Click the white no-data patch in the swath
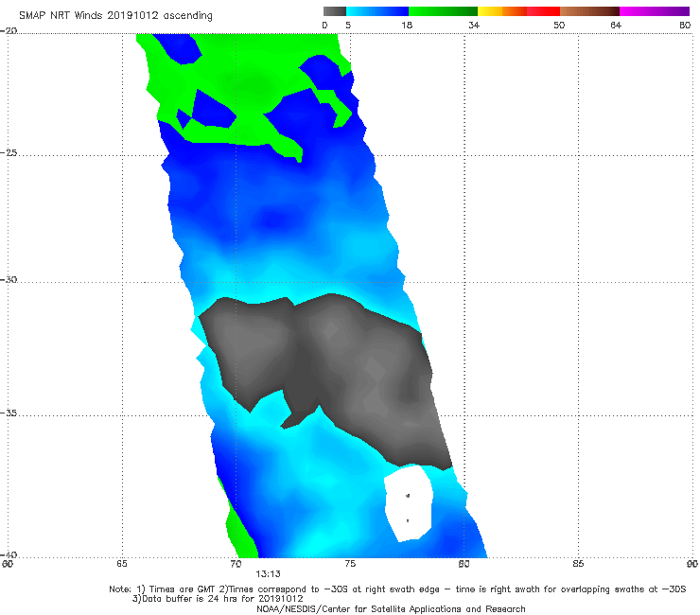The height and width of the screenshot is (615, 700). tap(409, 503)
